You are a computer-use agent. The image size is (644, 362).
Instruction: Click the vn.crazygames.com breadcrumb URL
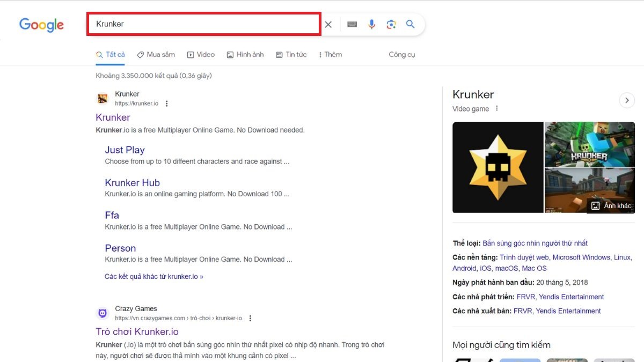tap(179, 319)
